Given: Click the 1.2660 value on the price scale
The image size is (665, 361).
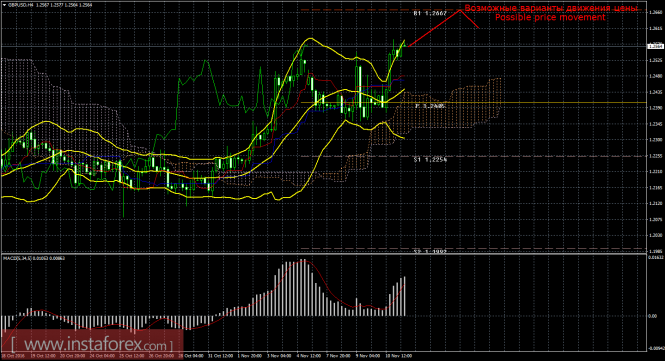Looking at the screenshot, I should (656, 13).
